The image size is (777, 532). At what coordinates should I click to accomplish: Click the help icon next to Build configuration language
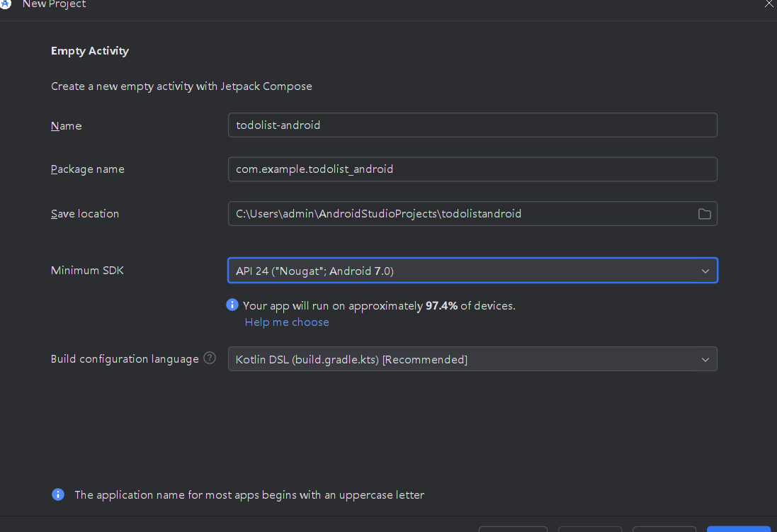point(210,358)
